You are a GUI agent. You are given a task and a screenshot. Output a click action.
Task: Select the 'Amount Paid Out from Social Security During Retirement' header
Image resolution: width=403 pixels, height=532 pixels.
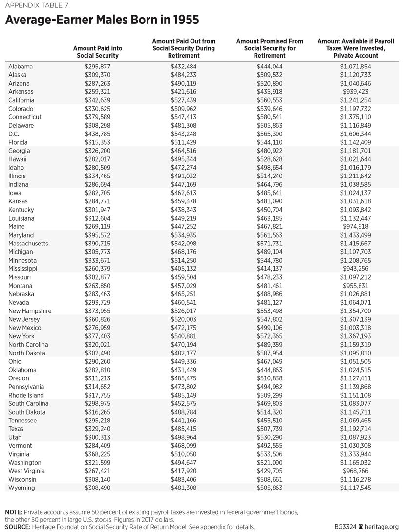[x=184, y=48]
